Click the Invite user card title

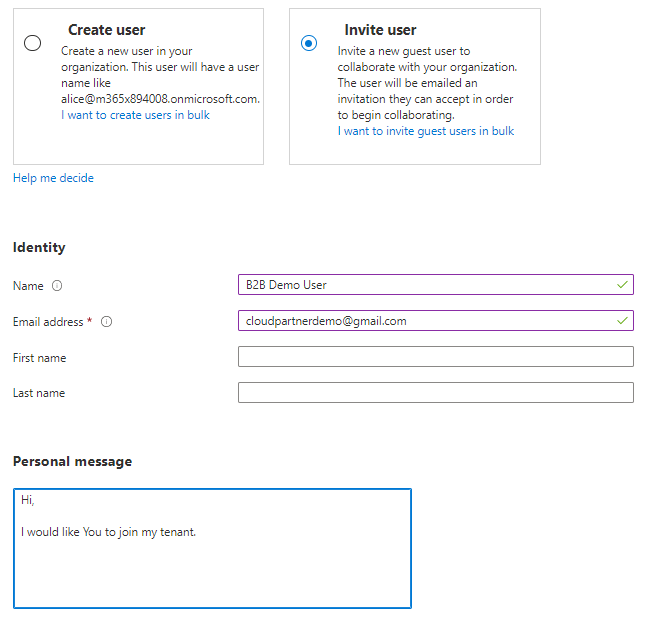381,30
